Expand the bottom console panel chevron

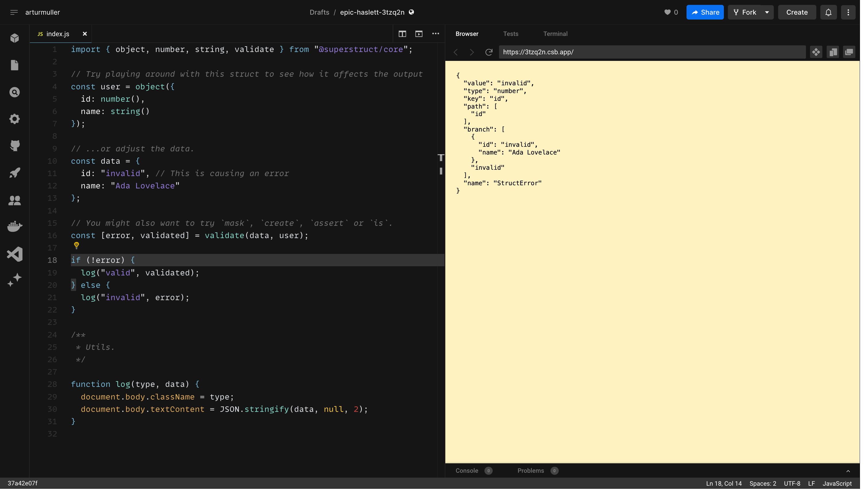[848, 471]
